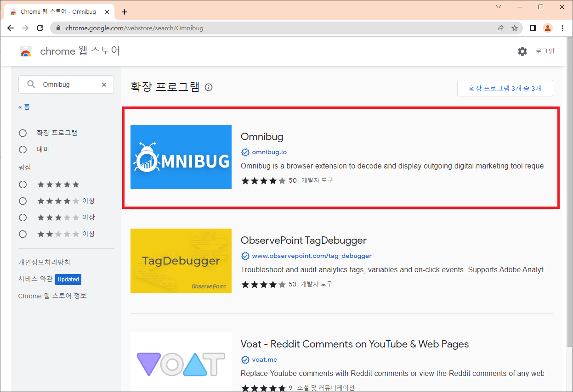Open ObservePoint TagDebugger title
The width and height of the screenshot is (573, 392).
point(304,241)
